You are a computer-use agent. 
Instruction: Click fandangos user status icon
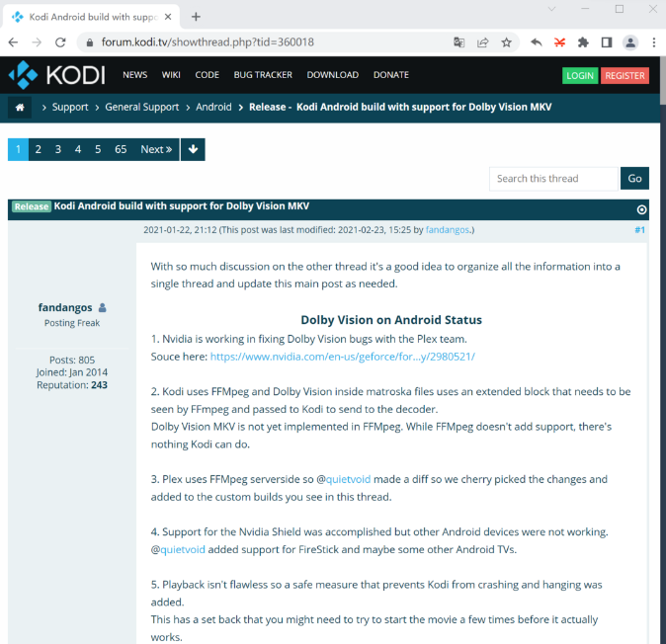(x=103, y=307)
